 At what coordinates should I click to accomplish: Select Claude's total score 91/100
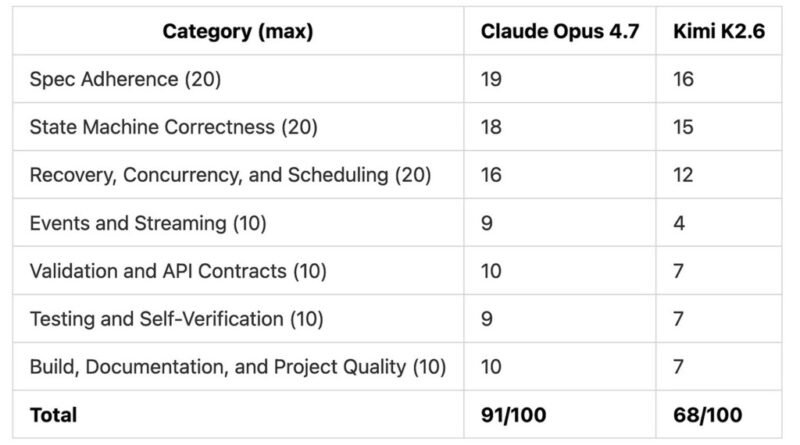513,415
